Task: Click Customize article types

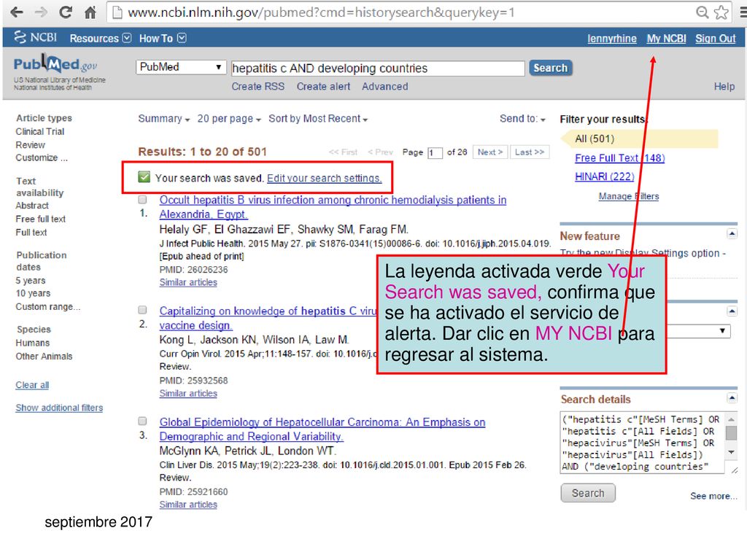Action: point(42,157)
